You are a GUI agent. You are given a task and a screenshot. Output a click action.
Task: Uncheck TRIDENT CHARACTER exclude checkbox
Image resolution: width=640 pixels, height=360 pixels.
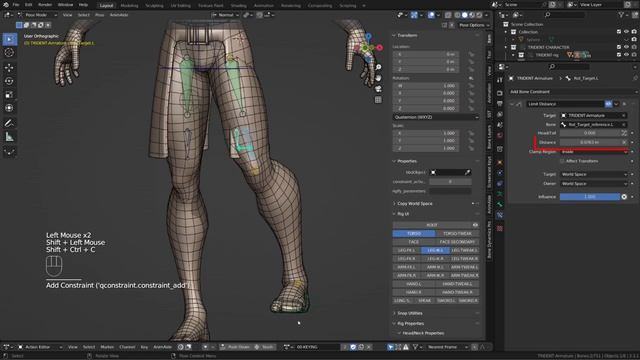(x=619, y=47)
